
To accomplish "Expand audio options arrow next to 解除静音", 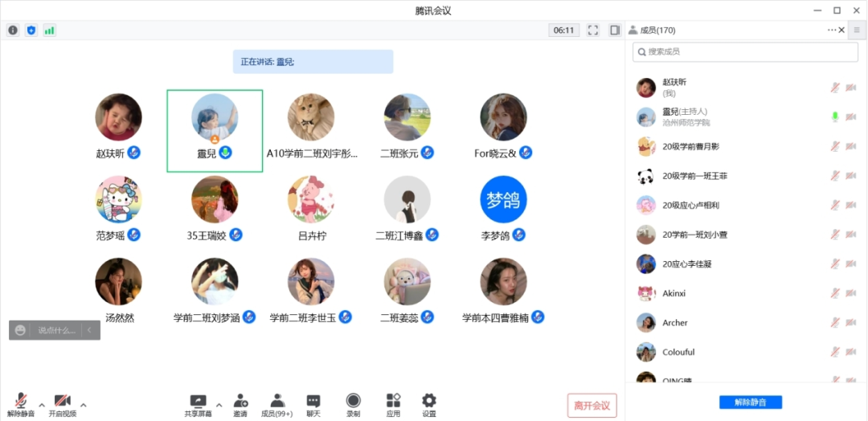I will [42, 404].
